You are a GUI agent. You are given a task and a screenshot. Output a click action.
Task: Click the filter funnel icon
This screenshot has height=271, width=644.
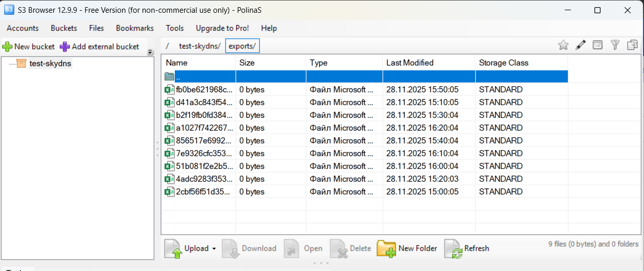point(615,45)
